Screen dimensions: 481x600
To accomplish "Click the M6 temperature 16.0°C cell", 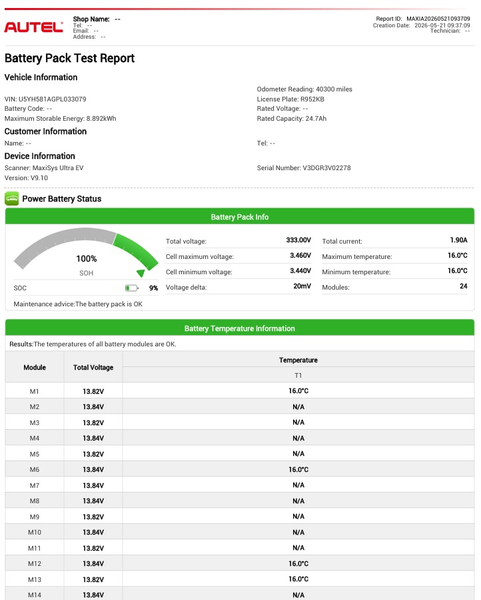I will [298, 470].
